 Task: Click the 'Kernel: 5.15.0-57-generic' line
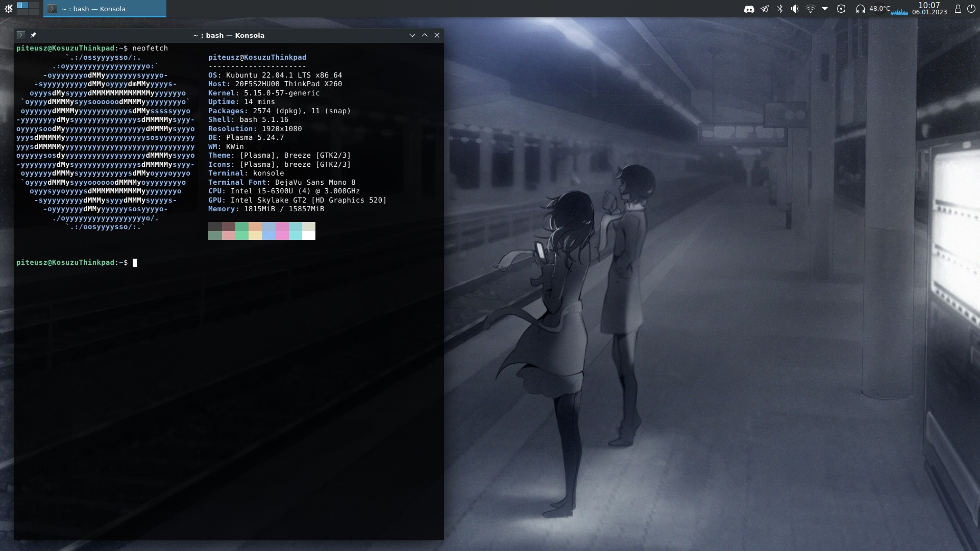pos(264,93)
